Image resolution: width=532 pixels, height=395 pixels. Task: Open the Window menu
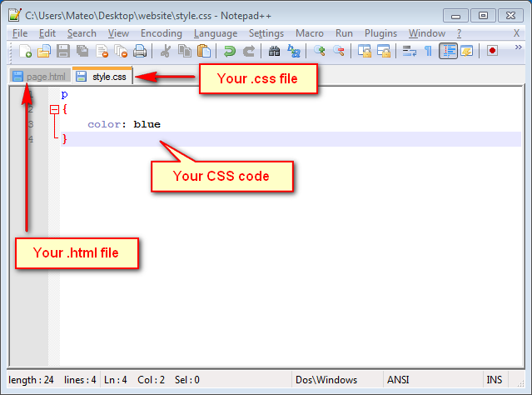(x=427, y=33)
